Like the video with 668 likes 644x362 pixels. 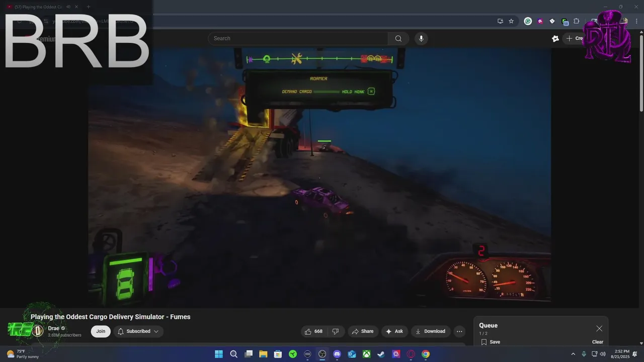314,331
